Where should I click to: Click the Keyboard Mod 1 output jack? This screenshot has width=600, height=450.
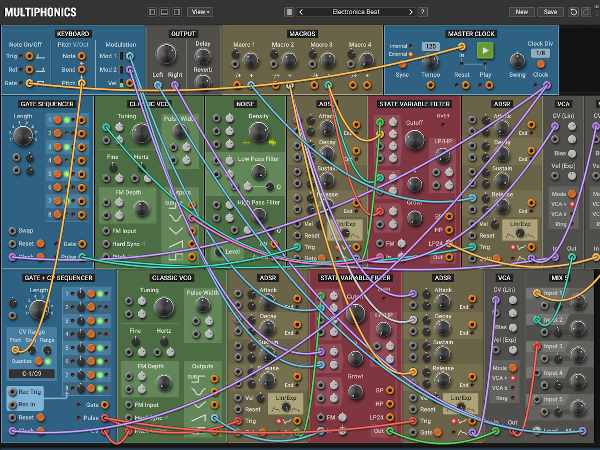click(x=130, y=56)
